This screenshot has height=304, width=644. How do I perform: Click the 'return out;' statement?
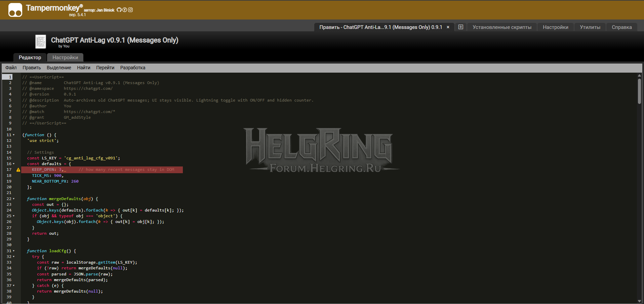coord(45,233)
